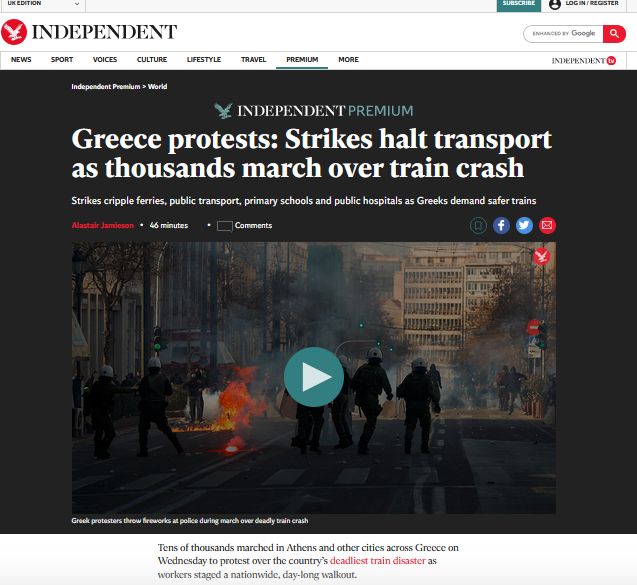
Task: Open the More navigation menu
Action: (349, 59)
